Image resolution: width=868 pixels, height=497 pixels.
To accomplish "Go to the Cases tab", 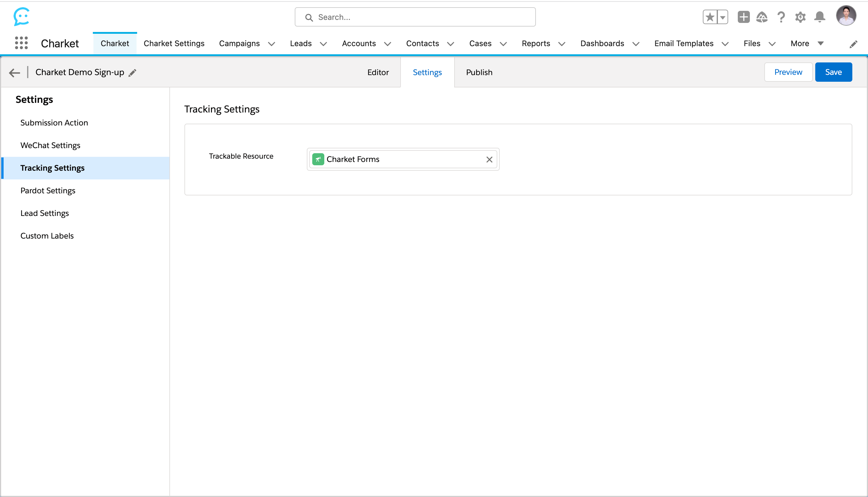I will 480,43.
